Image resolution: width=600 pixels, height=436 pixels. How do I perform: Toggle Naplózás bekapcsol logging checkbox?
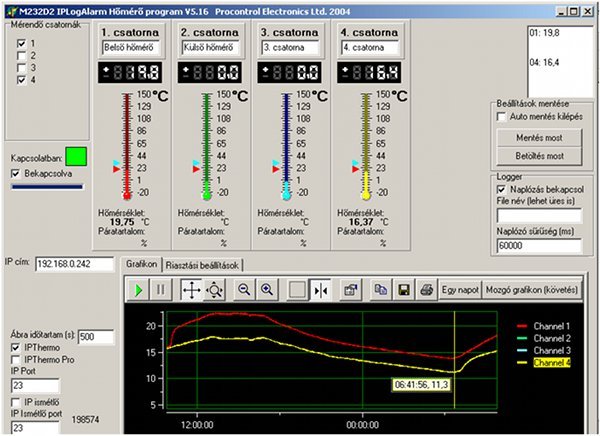point(501,189)
